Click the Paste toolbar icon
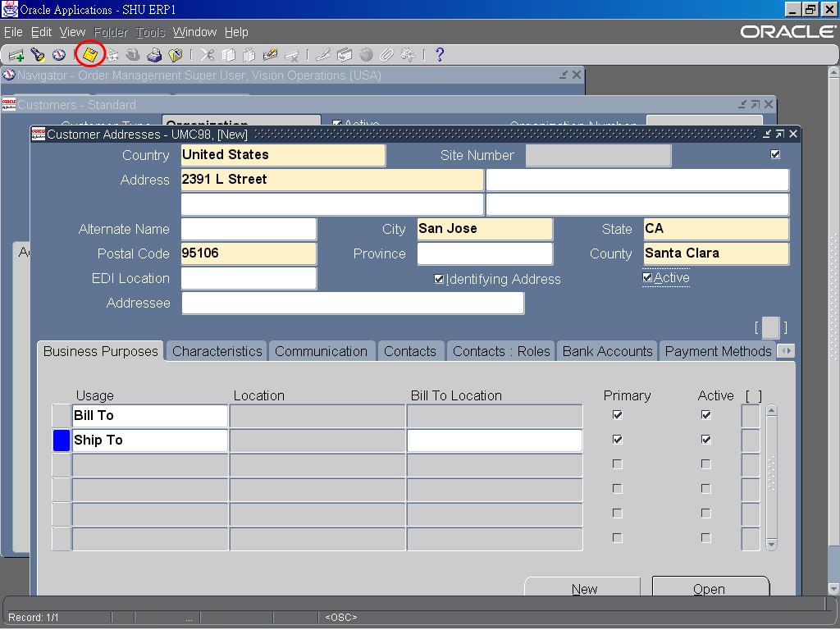Viewport: 840px width, 630px height. tap(249, 55)
